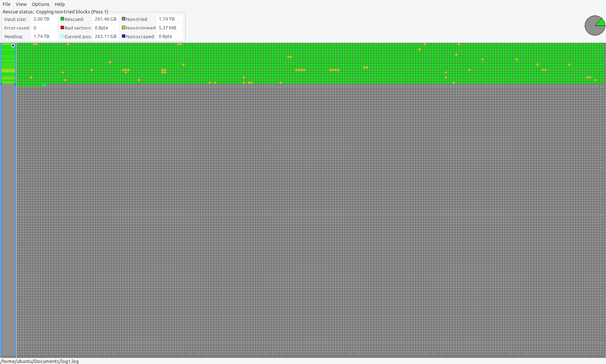Click the gray Non-tried legend icon

[123, 19]
